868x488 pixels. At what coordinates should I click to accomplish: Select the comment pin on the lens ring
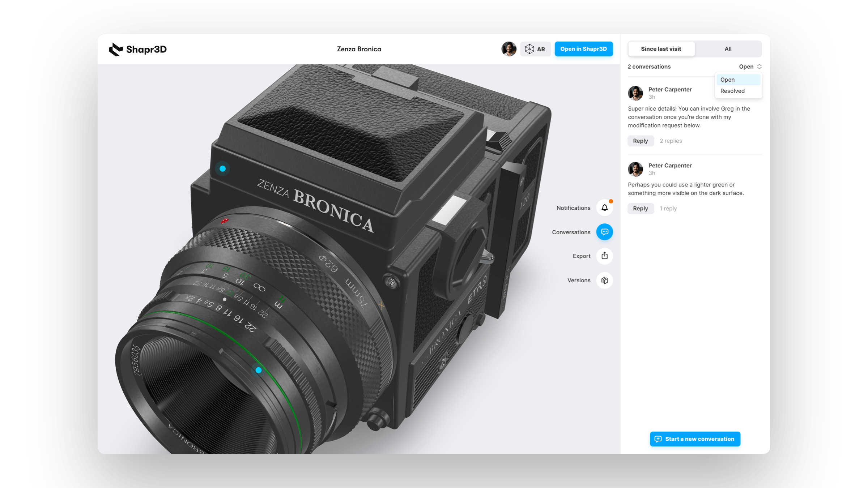tap(258, 370)
